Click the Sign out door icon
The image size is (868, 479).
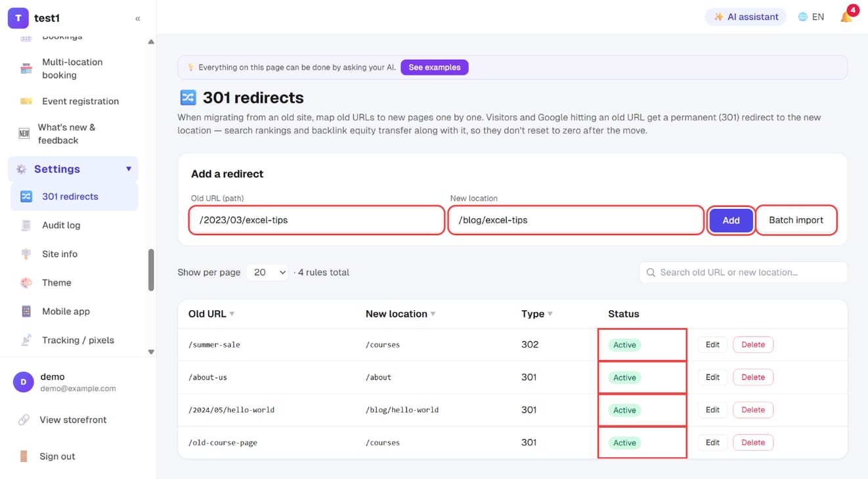pos(24,456)
